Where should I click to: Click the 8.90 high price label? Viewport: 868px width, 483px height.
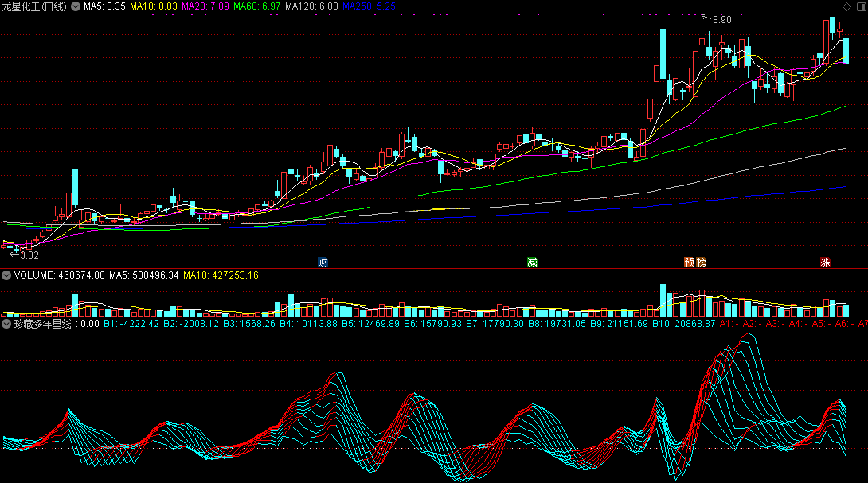click(x=721, y=20)
